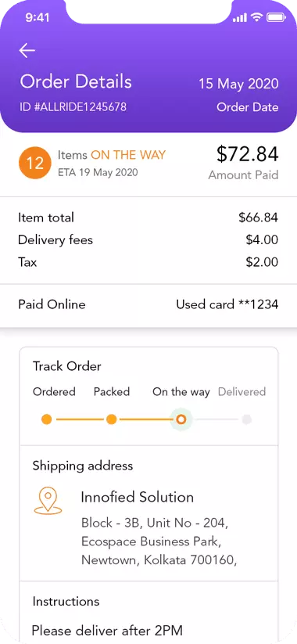Screen dimensions: 297x644
Task: Click the Innofied Solution address name
Action: 137,497
